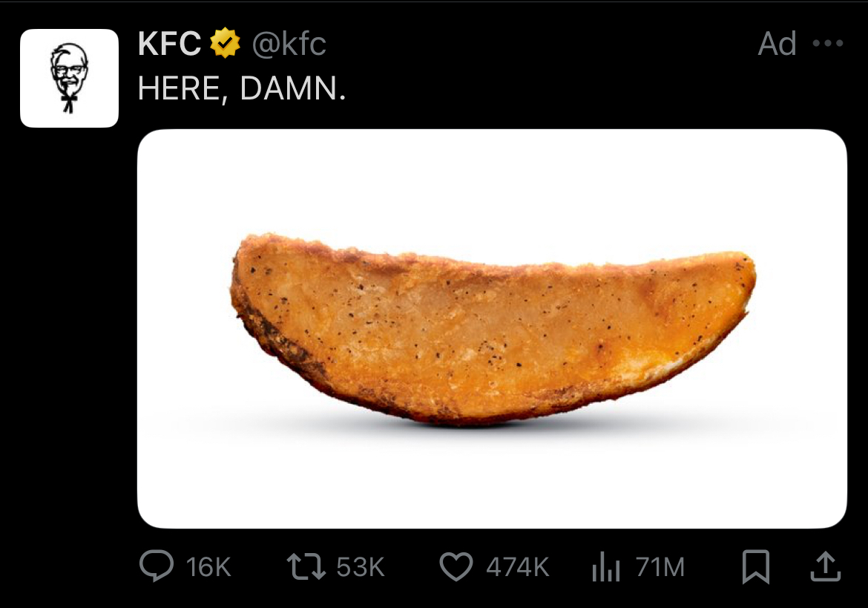Screen dimensions: 868x608
Task: Bookmark this KFC post
Action: (756, 568)
